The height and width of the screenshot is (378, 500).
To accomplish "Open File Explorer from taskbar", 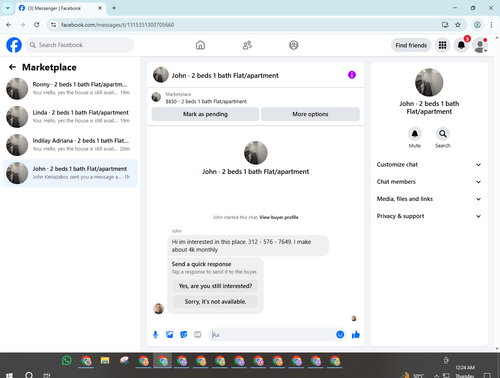I will click(x=105, y=361).
